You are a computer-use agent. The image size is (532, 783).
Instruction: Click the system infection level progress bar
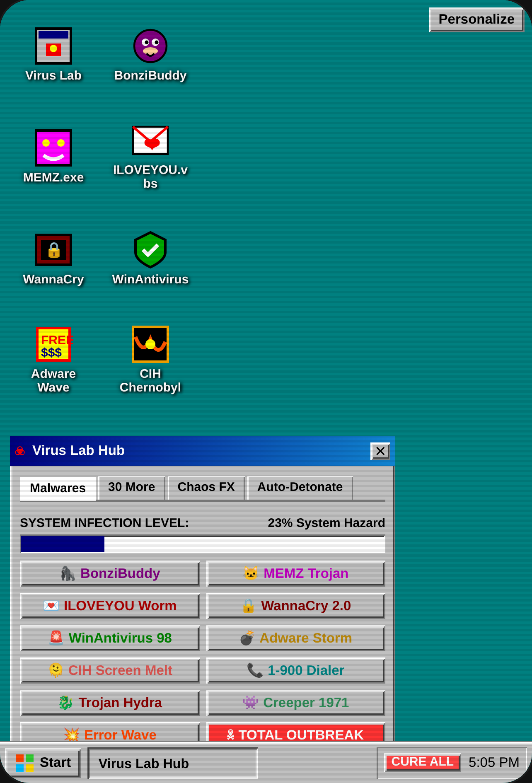point(203,544)
